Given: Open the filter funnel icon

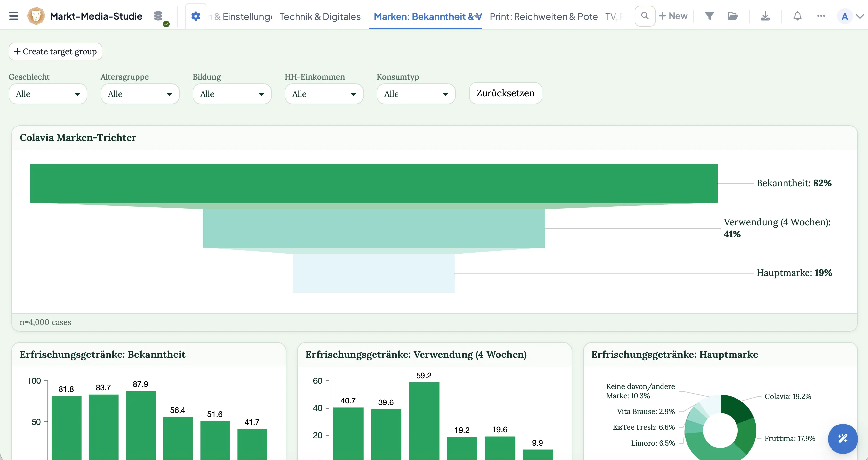Looking at the screenshot, I should [x=709, y=16].
